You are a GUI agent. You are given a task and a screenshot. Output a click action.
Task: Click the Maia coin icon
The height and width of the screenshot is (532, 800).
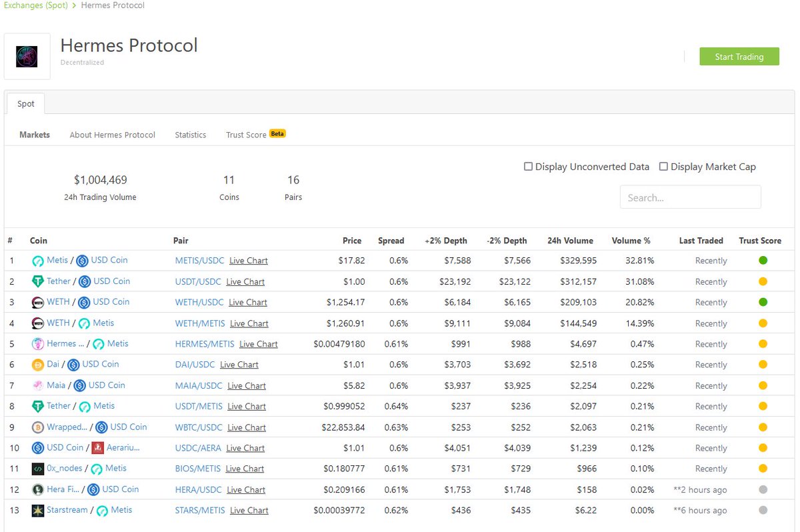click(38, 385)
